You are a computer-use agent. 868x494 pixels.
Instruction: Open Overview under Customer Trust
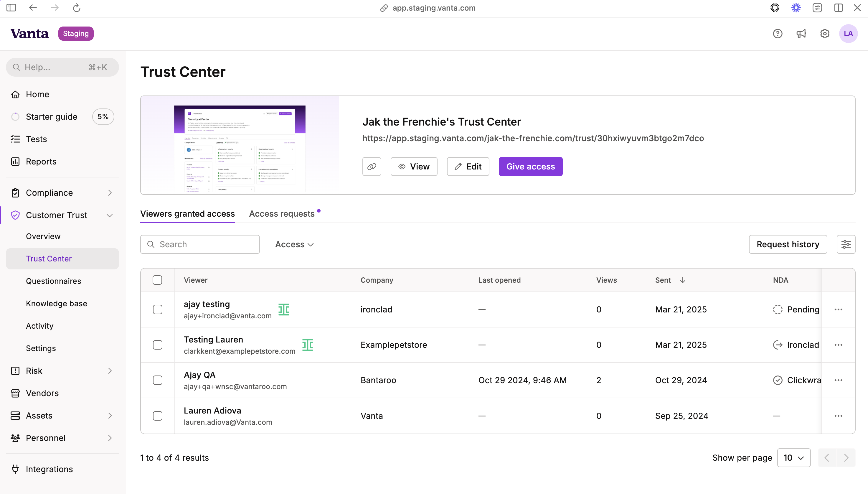pos(43,236)
